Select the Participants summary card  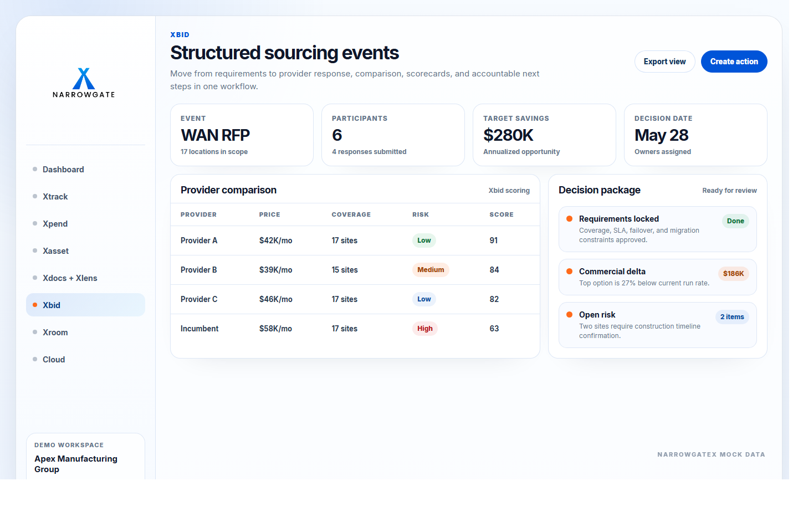tap(393, 135)
